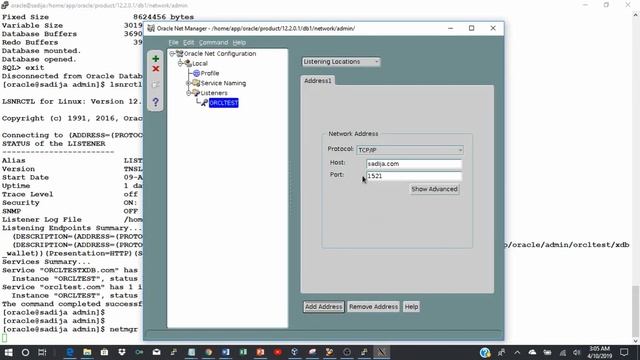Select the Profile tree node
640x360 pixels.
pos(210,73)
